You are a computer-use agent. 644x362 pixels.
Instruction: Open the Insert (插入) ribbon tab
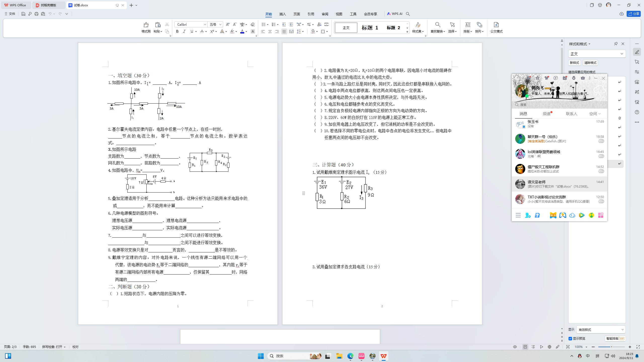tap(283, 14)
